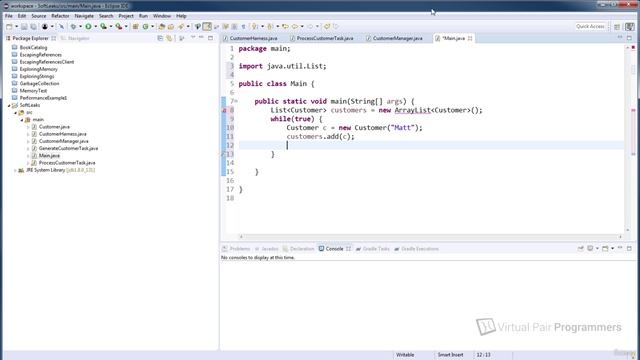
Task: Click the New Java Class icon
Action: pyautogui.click(x=145, y=27)
